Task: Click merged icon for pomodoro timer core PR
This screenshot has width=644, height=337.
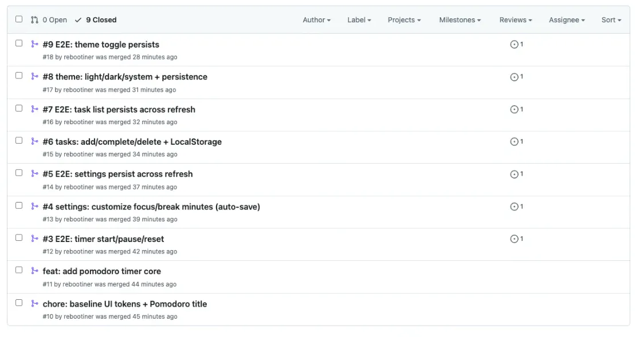Action: pyautogui.click(x=35, y=271)
